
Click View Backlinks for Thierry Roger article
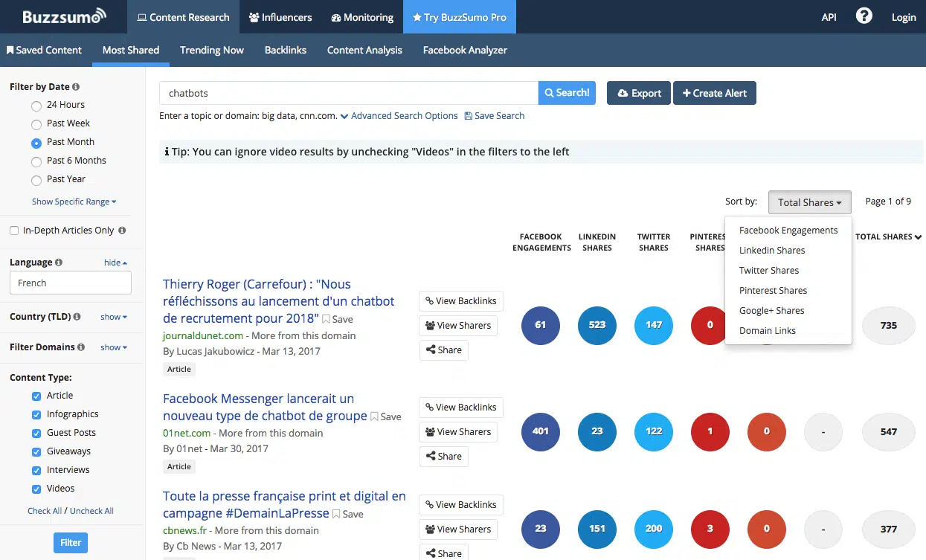pos(460,301)
